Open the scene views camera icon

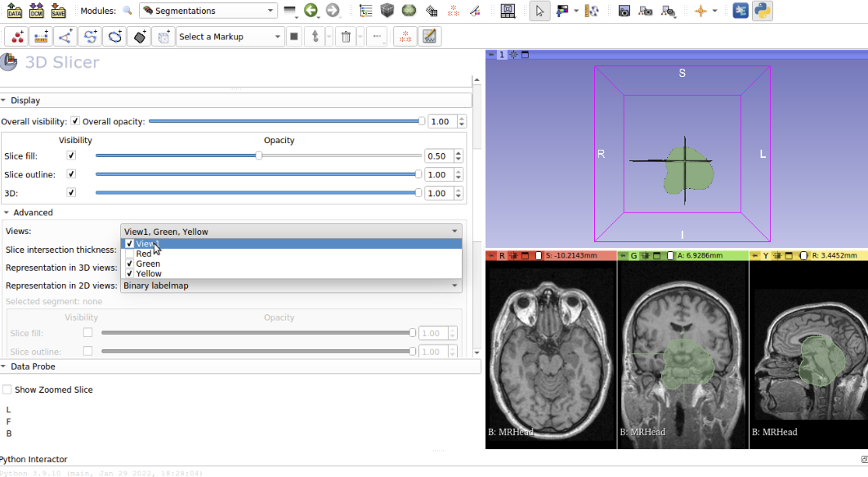coord(646,11)
